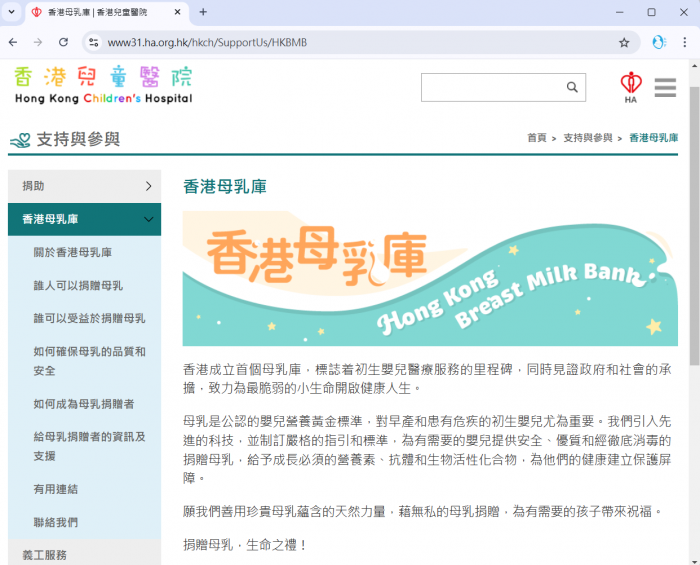Minimize the browser window
This screenshot has height=565, width=700.
pos(619,12)
